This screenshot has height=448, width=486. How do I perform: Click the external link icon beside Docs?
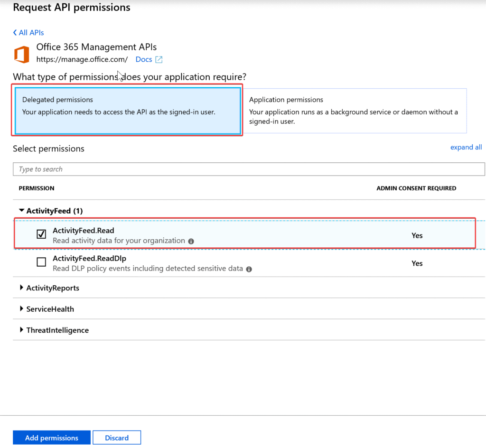click(x=160, y=59)
